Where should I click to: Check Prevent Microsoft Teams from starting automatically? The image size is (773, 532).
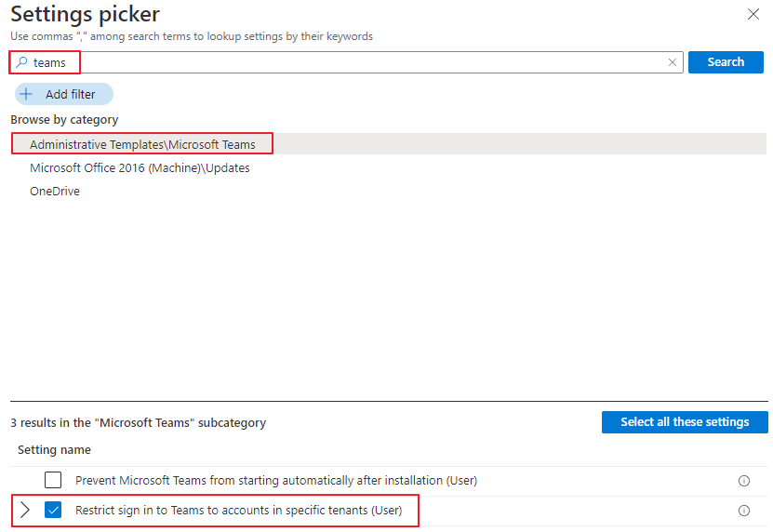point(53,480)
